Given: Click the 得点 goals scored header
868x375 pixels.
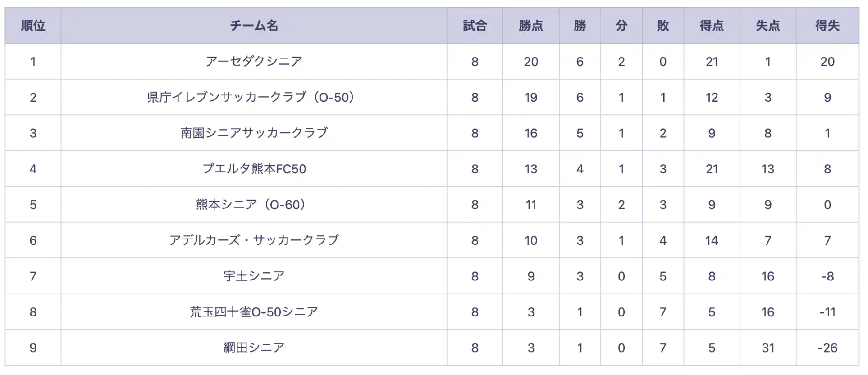Looking at the screenshot, I should (x=712, y=26).
